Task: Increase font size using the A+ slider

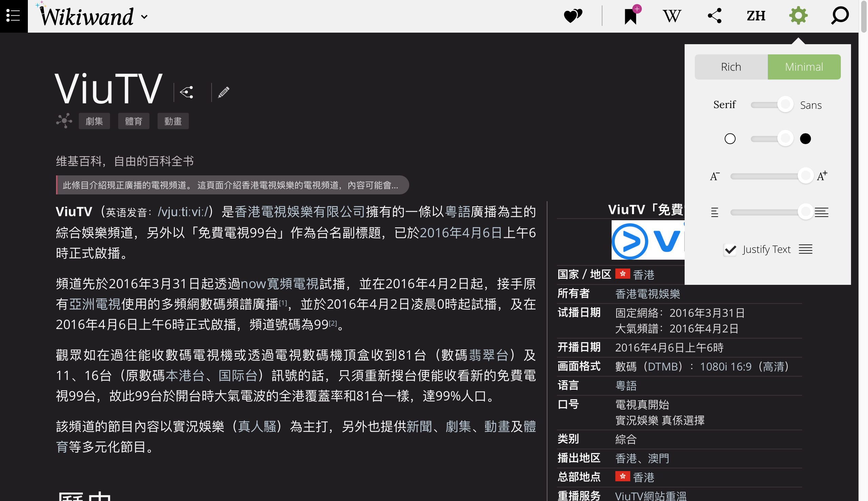Action: tap(822, 175)
